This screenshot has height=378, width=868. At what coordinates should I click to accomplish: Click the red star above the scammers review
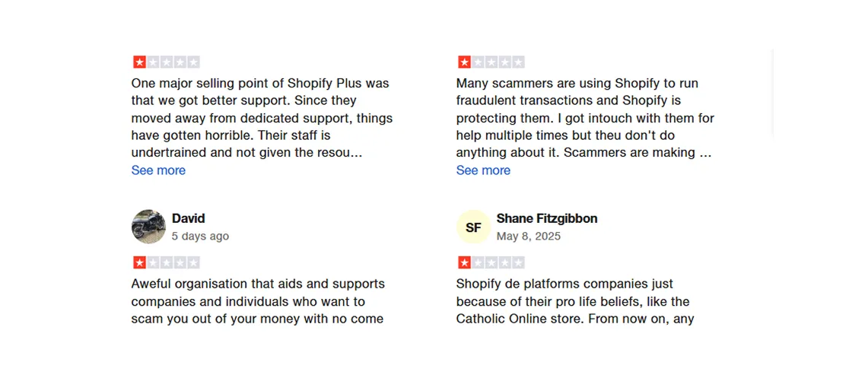tap(464, 62)
